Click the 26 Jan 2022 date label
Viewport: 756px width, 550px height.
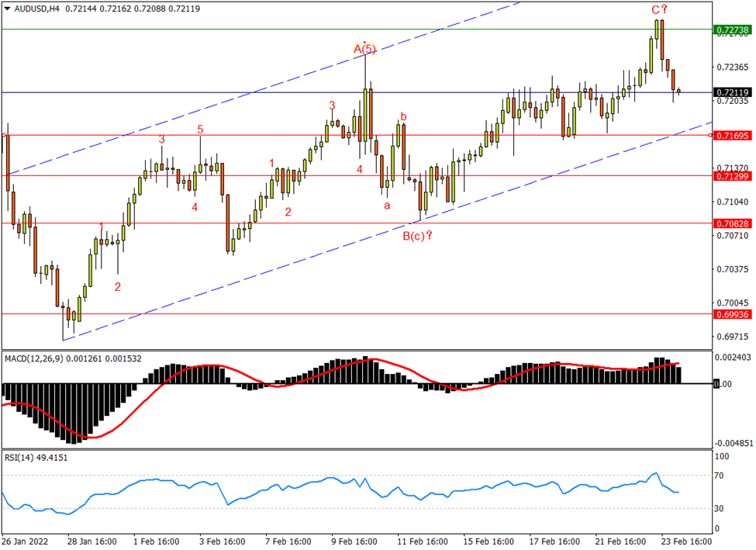(25, 541)
